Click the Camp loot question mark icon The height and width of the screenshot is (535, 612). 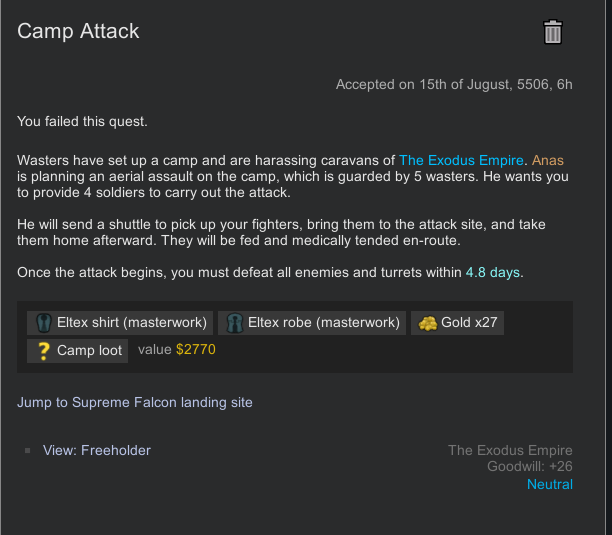(x=43, y=351)
